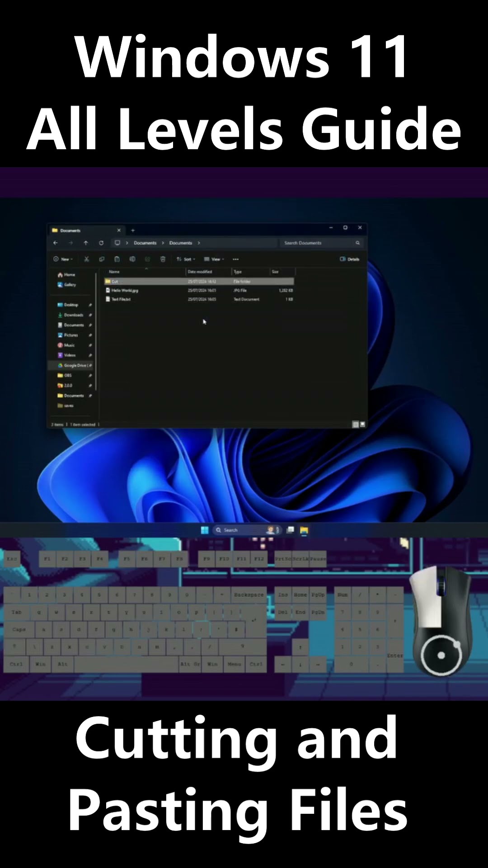Image resolution: width=488 pixels, height=868 pixels.
Task: Switch to details list view in status bar
Action: [355, 424]
